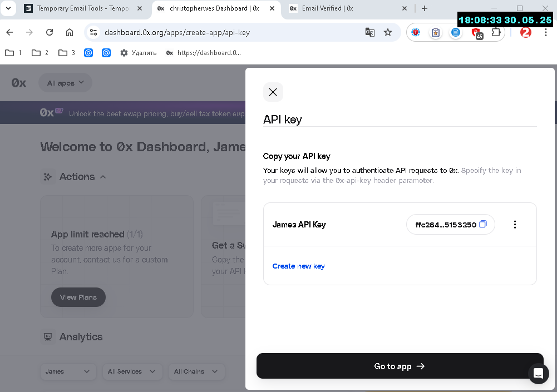Close the Email Verified tab
557x392 pixels.
tap(404, 8)
